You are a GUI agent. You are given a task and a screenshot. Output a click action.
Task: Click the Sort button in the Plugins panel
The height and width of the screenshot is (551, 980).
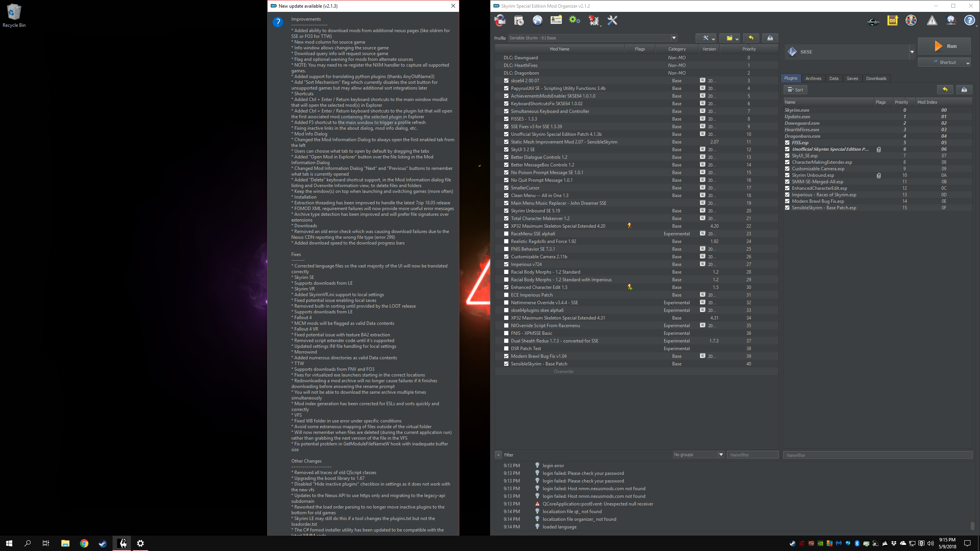pos(795,90)
